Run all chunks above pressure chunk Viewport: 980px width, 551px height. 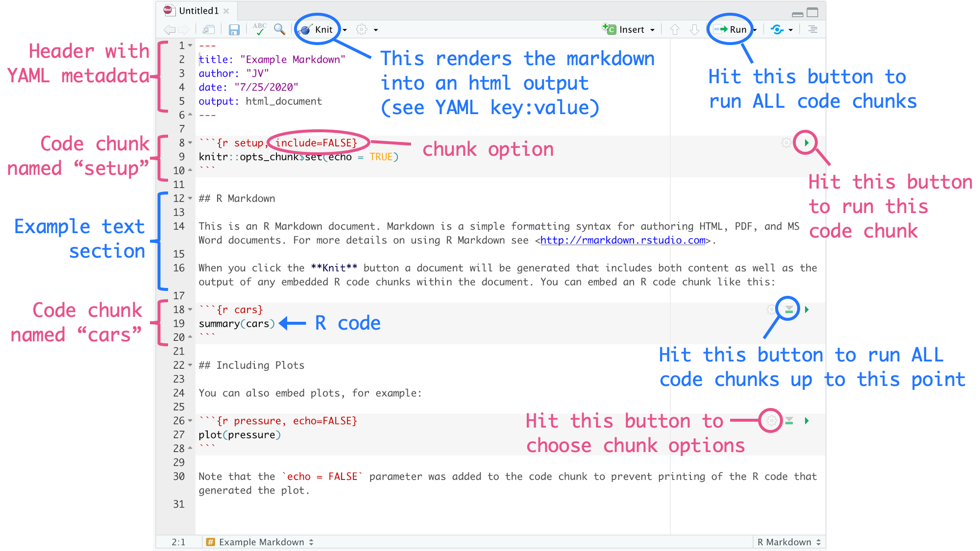(789, 421)
